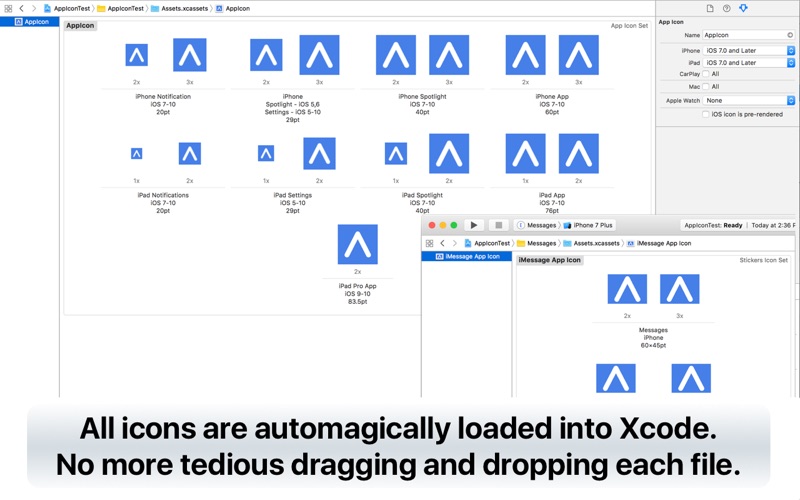Click AppIcon item in main jump bar

coord(233,8)
